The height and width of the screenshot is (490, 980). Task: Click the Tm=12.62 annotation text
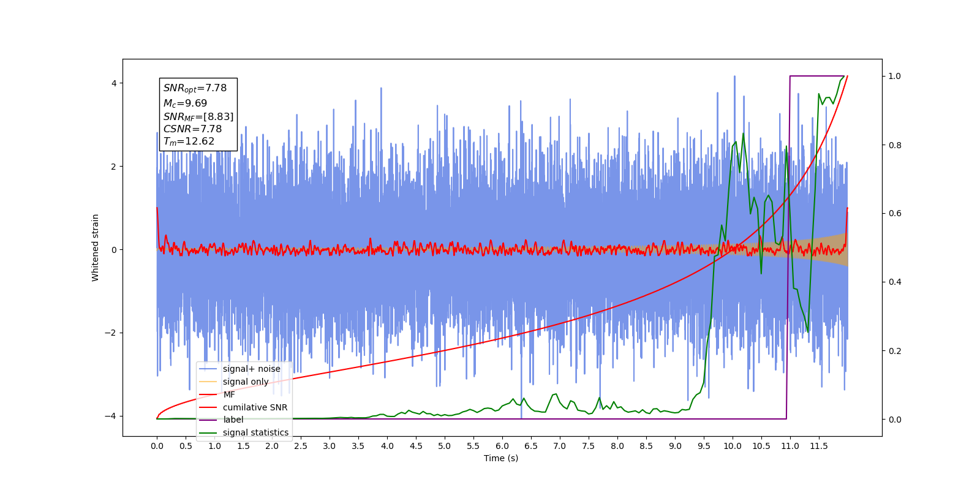(189, 141)
